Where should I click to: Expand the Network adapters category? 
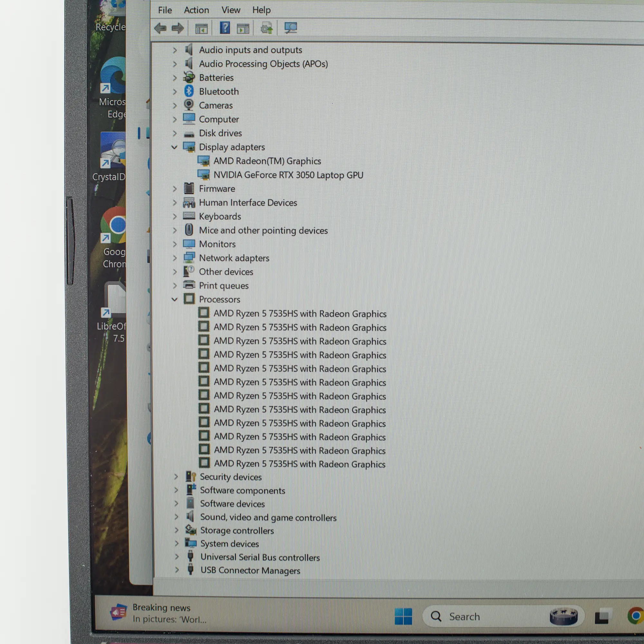click(x=175, y=258)
